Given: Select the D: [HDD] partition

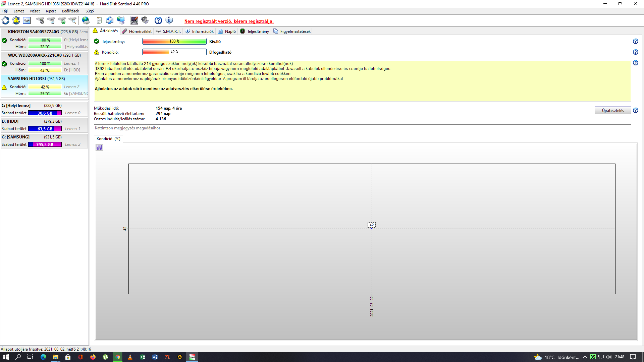Looking at the screenshot, I should [x=45, y=125].
